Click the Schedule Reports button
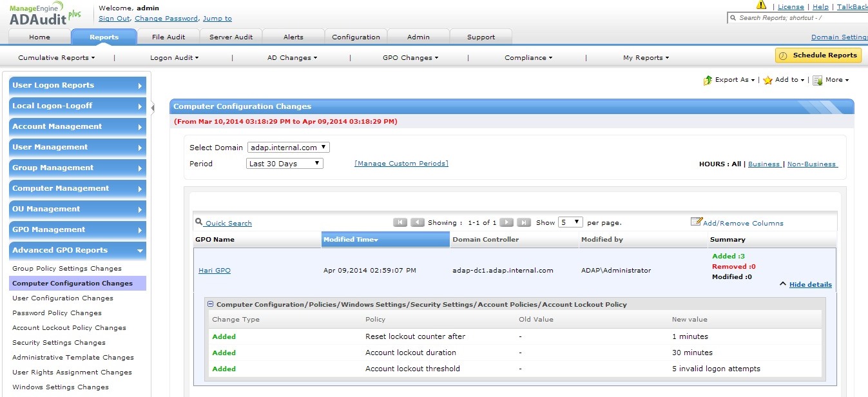The image size is (868, 397). 818,55
